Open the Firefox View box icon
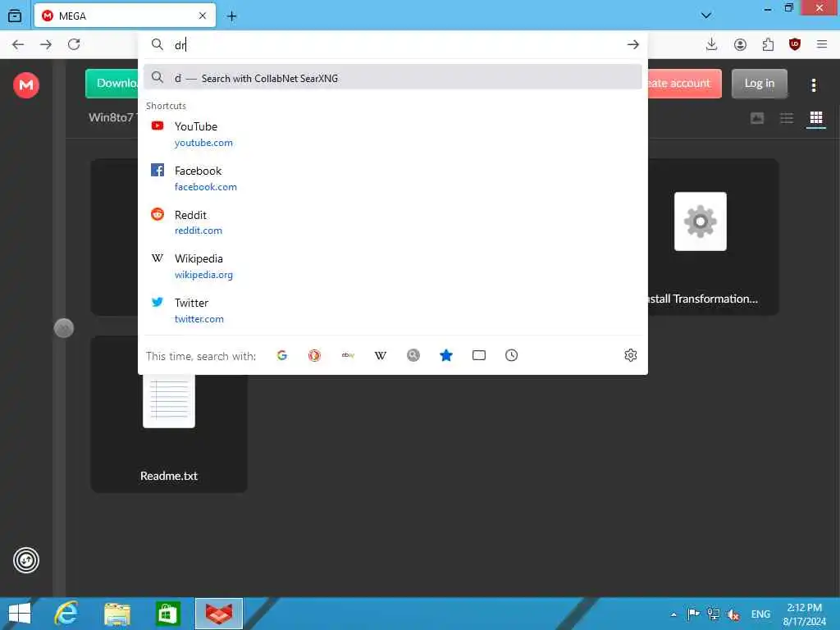This screenshot has height=630, width=840. click(15, 16)
